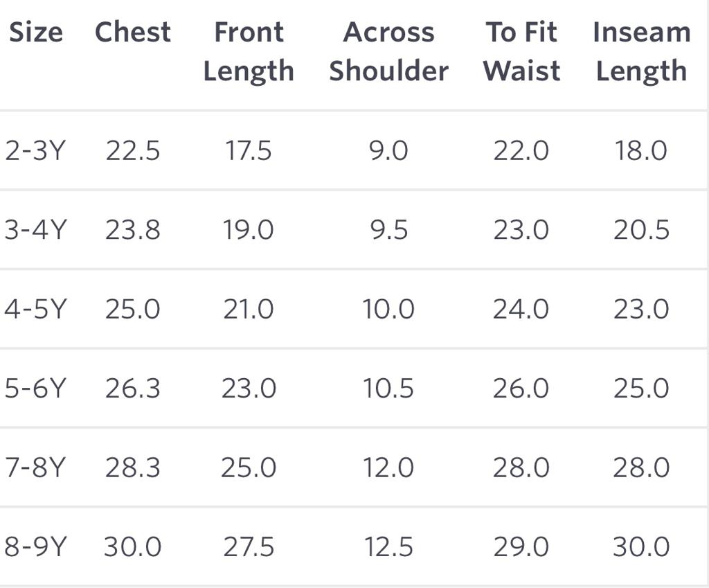This screenshot has width=709, height=588.
Task: Click the To Fit Waist header
Action: [x=521, y=52]
